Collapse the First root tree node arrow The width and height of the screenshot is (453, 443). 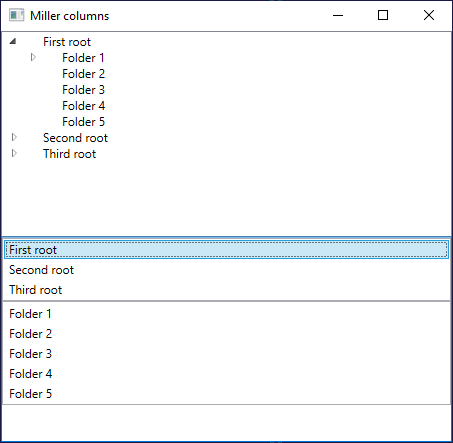13,41
